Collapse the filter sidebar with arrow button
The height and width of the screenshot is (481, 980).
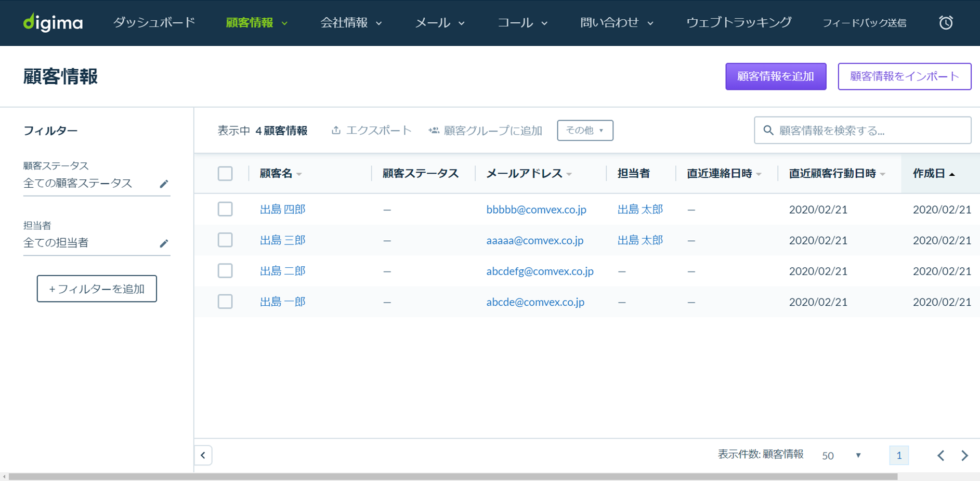(203, 456)
